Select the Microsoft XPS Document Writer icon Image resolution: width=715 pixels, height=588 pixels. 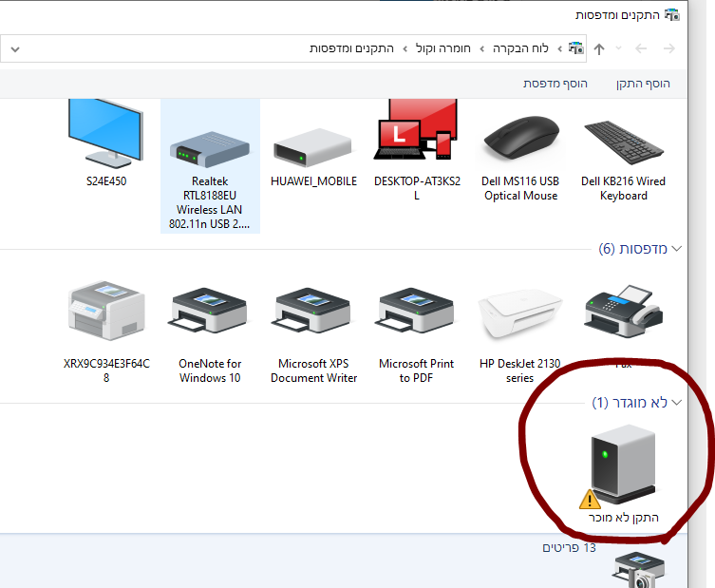click(312, 311)
